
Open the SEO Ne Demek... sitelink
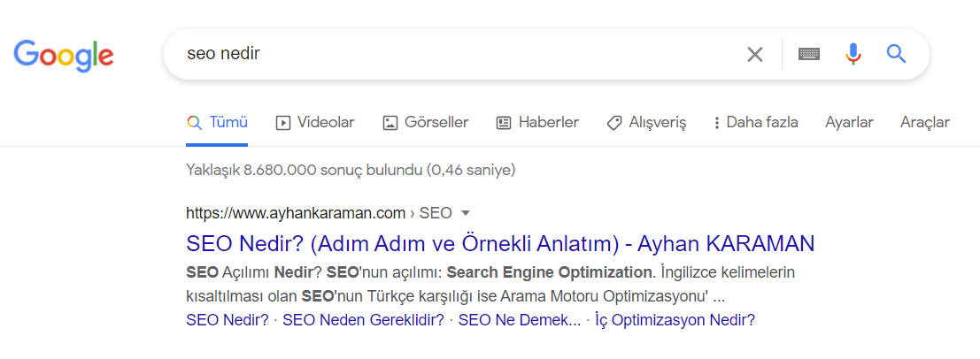click(x=520, y=321)
